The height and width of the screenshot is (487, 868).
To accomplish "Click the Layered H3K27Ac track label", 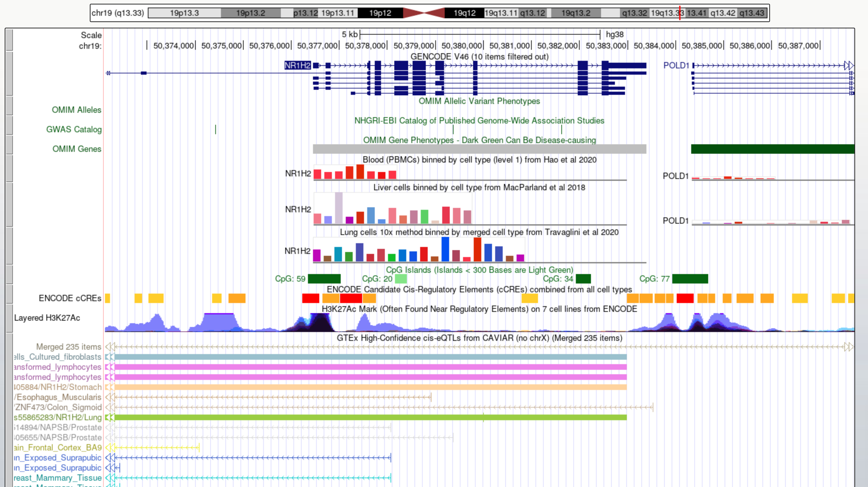I will point(47,318).
